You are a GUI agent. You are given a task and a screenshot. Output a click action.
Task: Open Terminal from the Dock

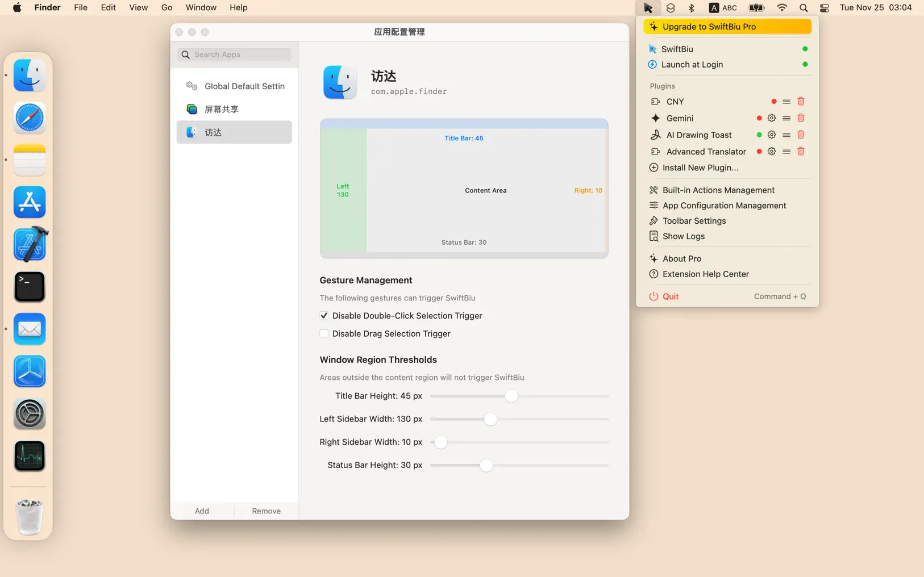[30, 287]
